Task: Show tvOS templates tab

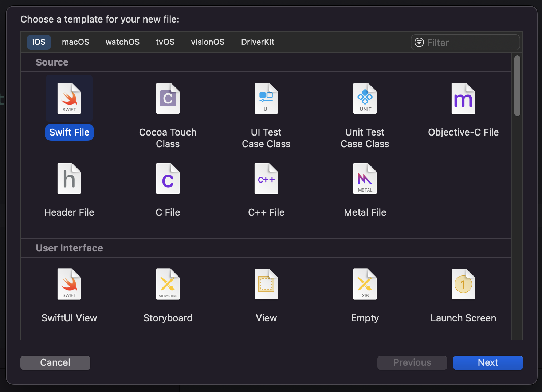Action: click(165, 42)
